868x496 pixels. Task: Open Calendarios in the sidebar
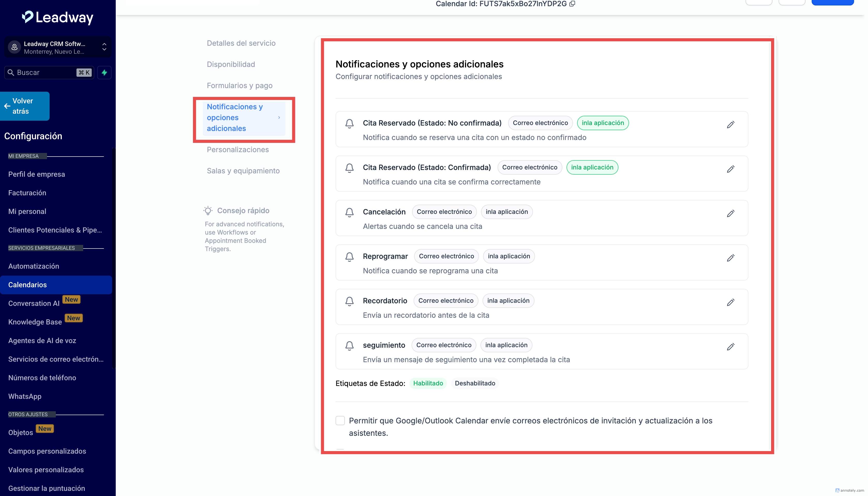click(27, 285)
